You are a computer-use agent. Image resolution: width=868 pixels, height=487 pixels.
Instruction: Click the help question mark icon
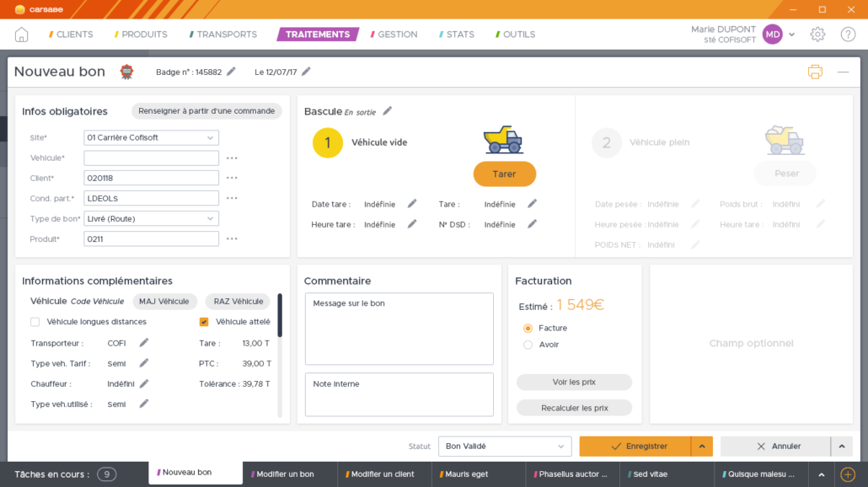pos(848,35)
